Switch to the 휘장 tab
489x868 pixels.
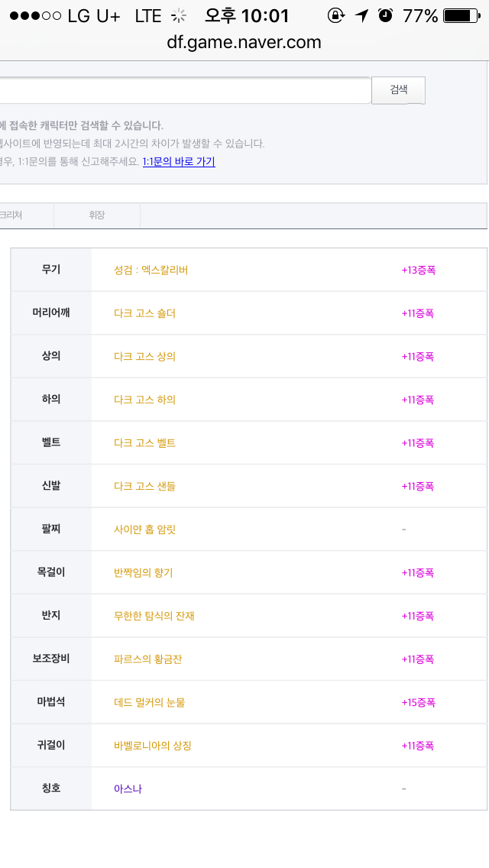tap(96, 215)
